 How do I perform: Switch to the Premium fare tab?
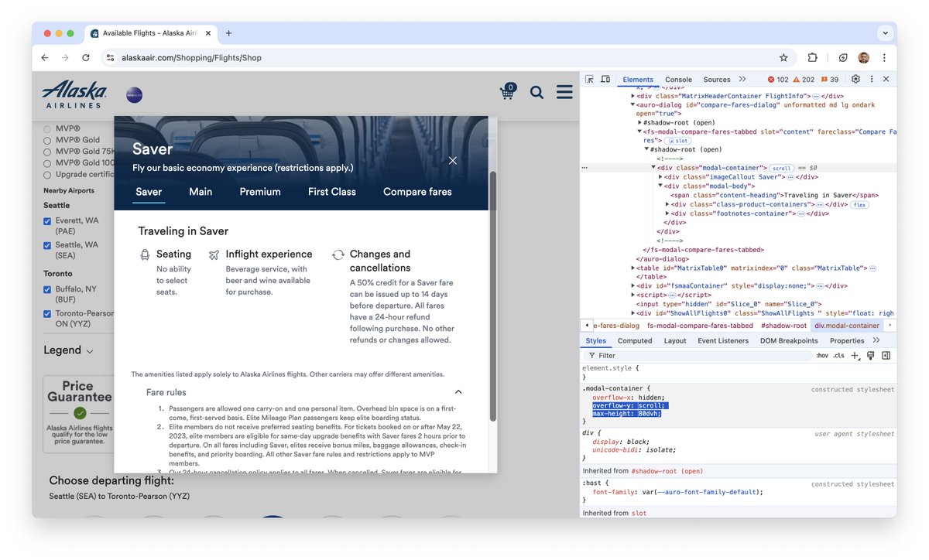pyautogui.click(x=260, y=192)
